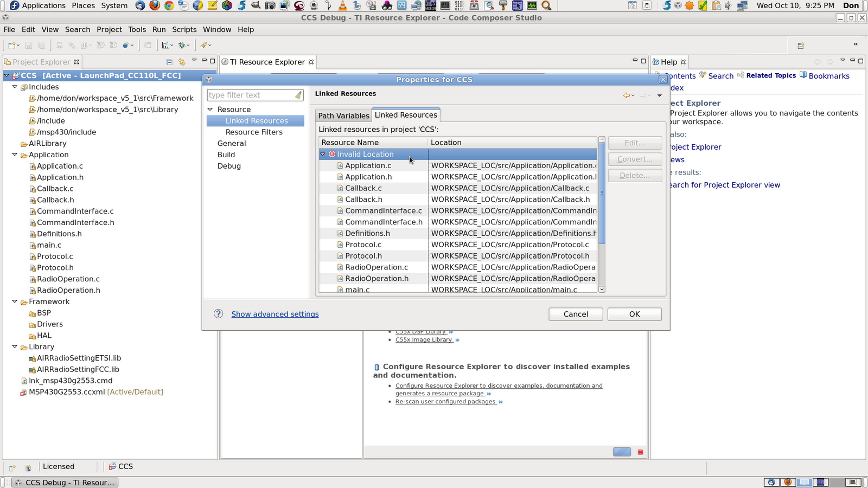The width and height of the screenshot is (868, 488).
Task: Open VLC media player from panel
Action: coord(342,5)
